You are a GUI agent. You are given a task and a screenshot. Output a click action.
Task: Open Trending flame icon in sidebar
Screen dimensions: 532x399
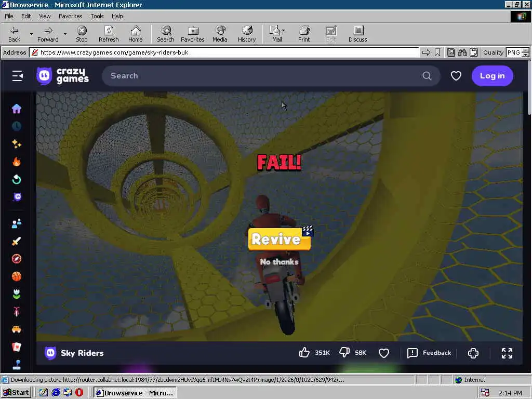tap(16, 162)
